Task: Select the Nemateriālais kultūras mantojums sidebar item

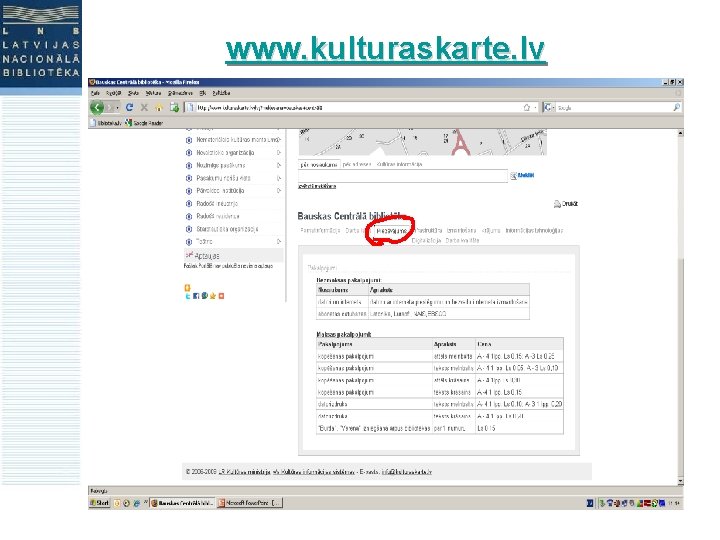Action: [233, 140]
